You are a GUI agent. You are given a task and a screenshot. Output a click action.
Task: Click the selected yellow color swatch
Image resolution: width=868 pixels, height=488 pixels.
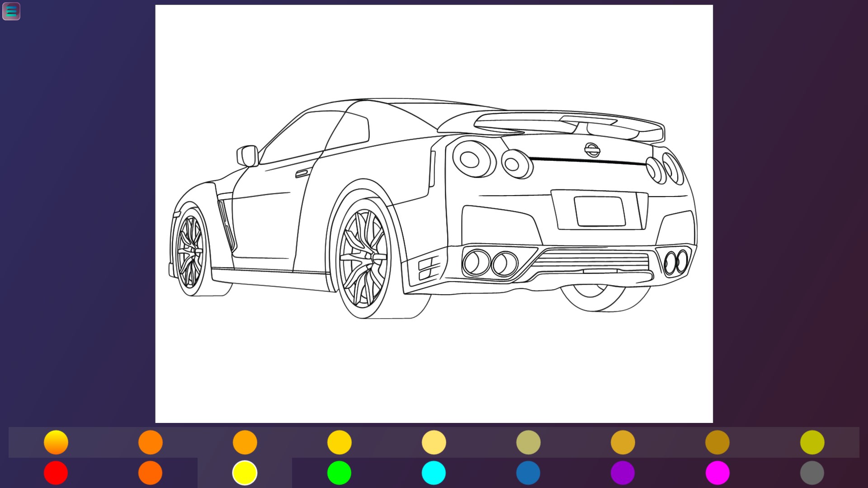[x=245, y=473]
